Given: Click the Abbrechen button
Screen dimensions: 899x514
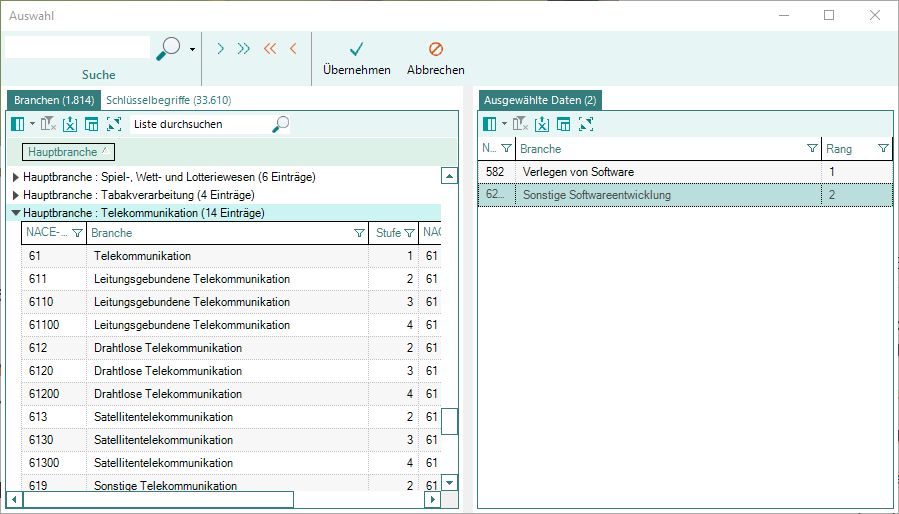Looking at the screenshot, I should (x=435, y=58).
